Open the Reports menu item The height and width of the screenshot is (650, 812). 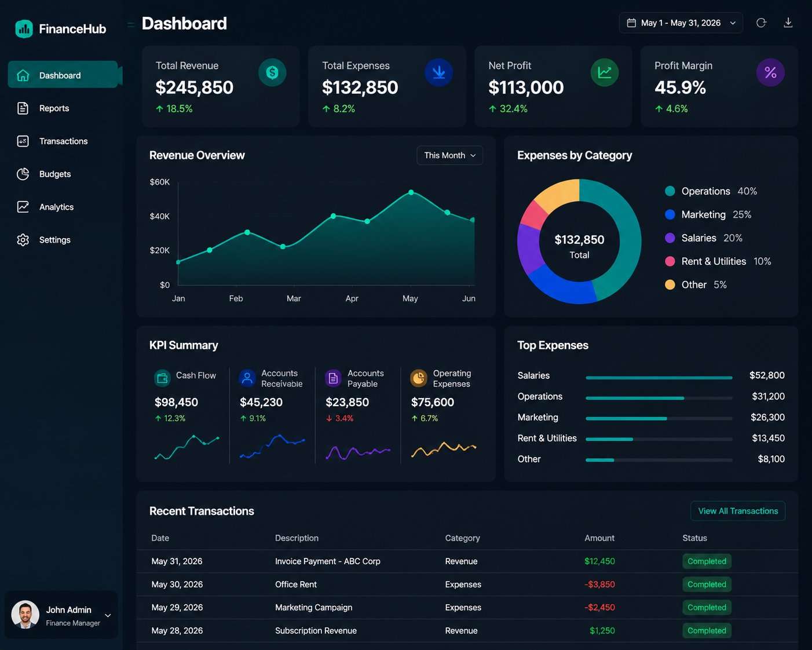pos(63,108)
